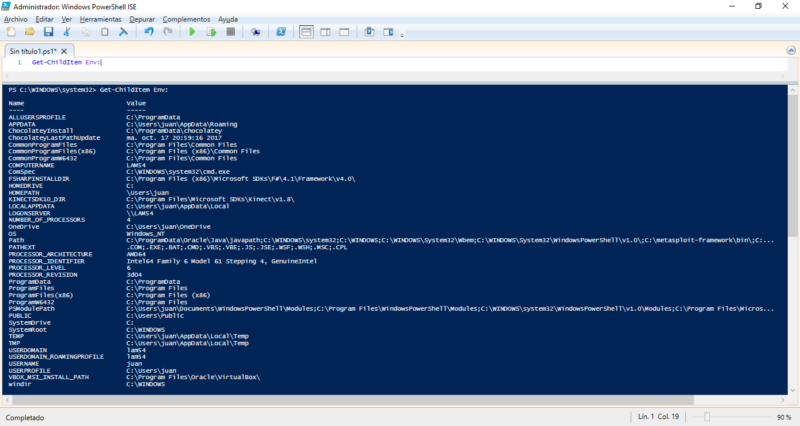800x426 pixels.
Task: Click the Undo arrow icon
Action: click(149, 32)
